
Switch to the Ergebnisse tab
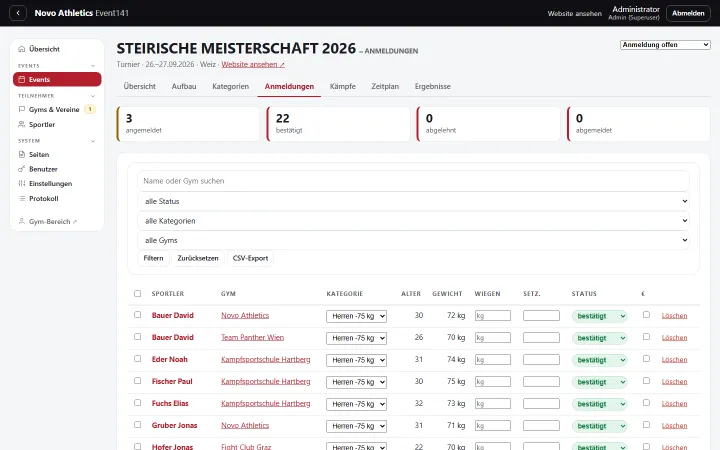(433, 86)
